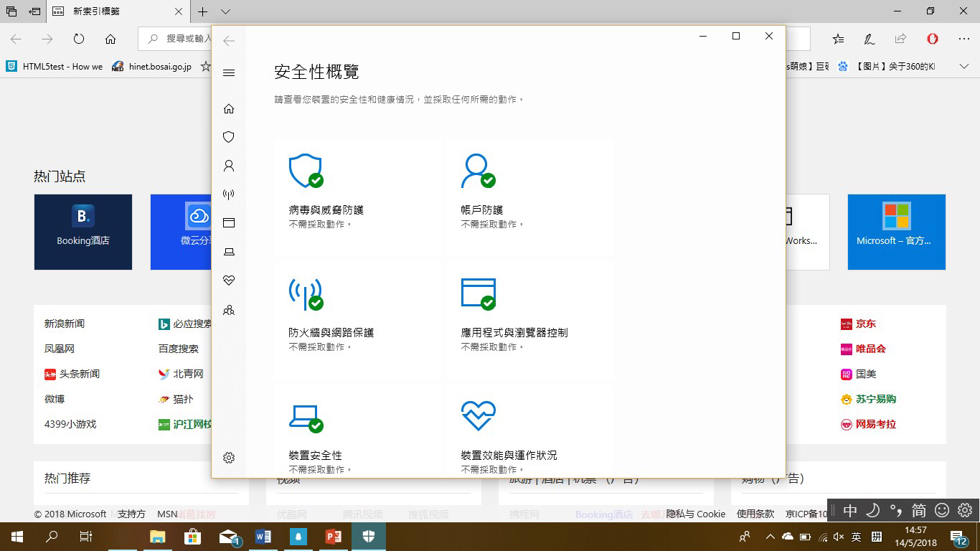Open IME toolbar settings gear
Screen dimensions: 980x551
(965, 511)
